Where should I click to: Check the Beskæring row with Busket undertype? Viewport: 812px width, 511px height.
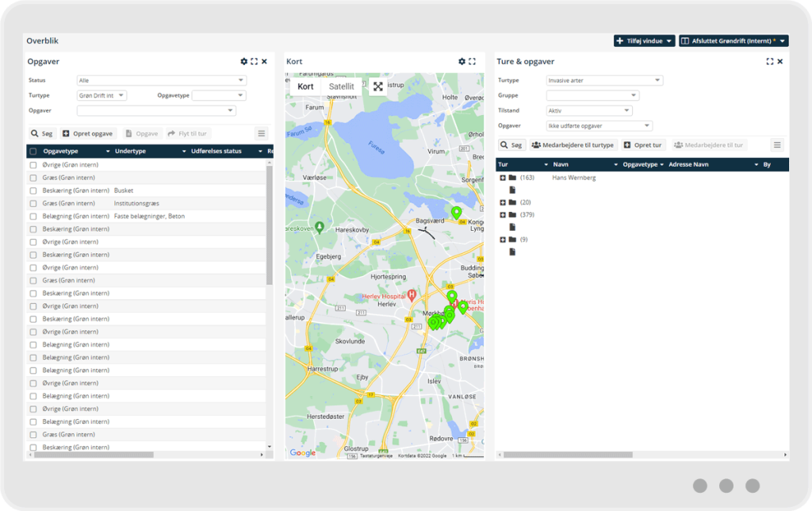click(x=33, y=190)
